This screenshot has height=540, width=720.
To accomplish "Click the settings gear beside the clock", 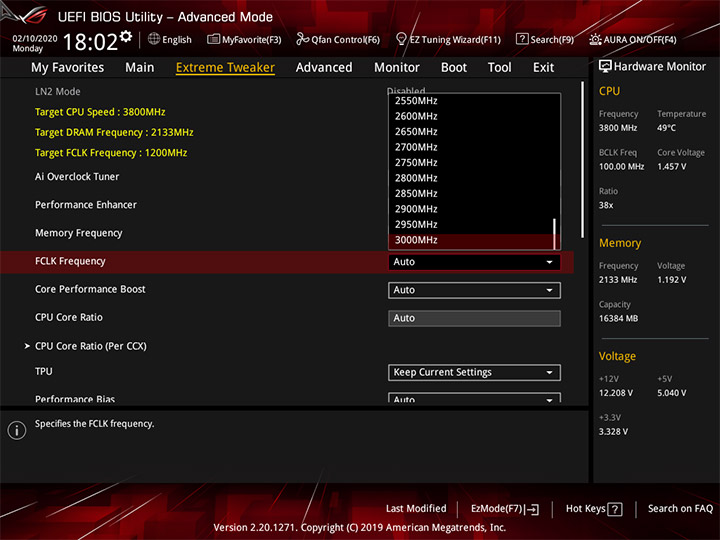I will coord(126,36).
